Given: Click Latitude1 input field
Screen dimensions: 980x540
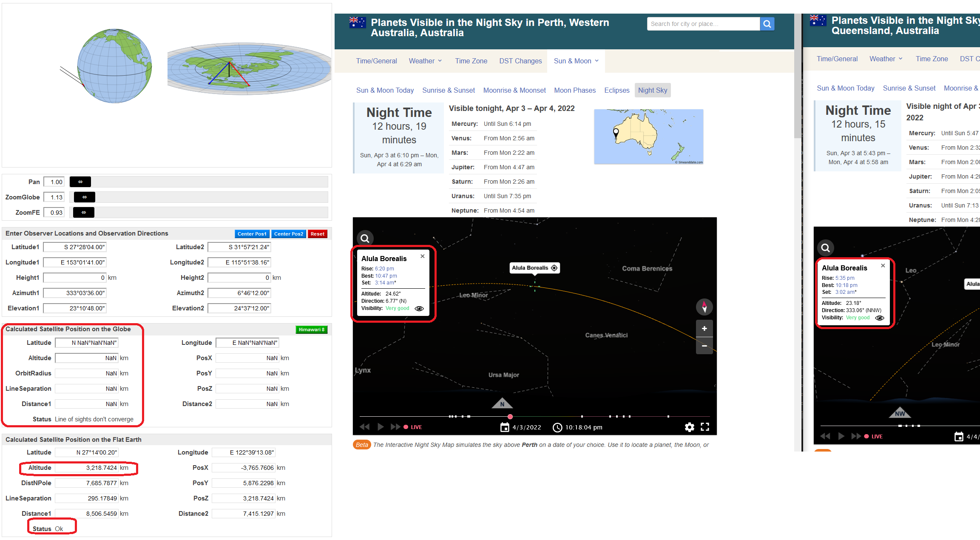Looking at the screenshot, I should point(74,247).
